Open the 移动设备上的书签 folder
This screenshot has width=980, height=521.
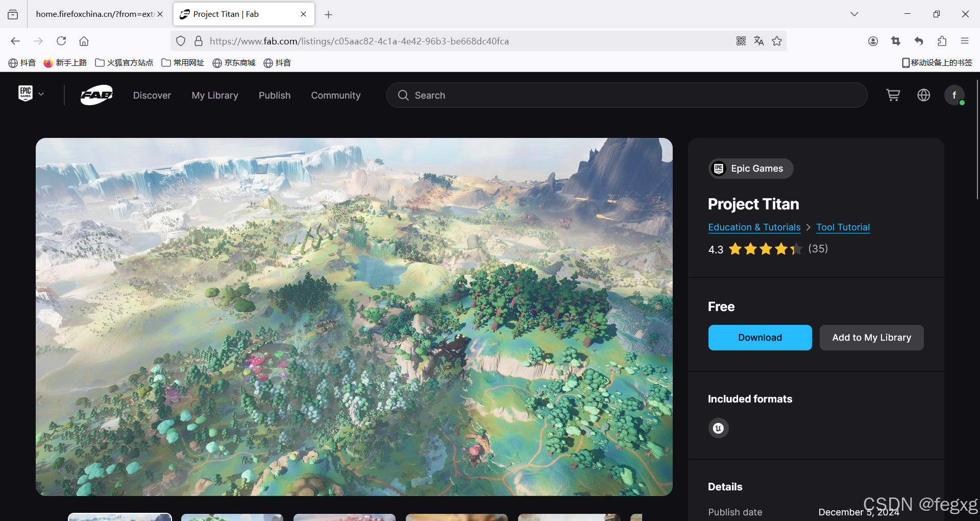(x=937, y=63)
